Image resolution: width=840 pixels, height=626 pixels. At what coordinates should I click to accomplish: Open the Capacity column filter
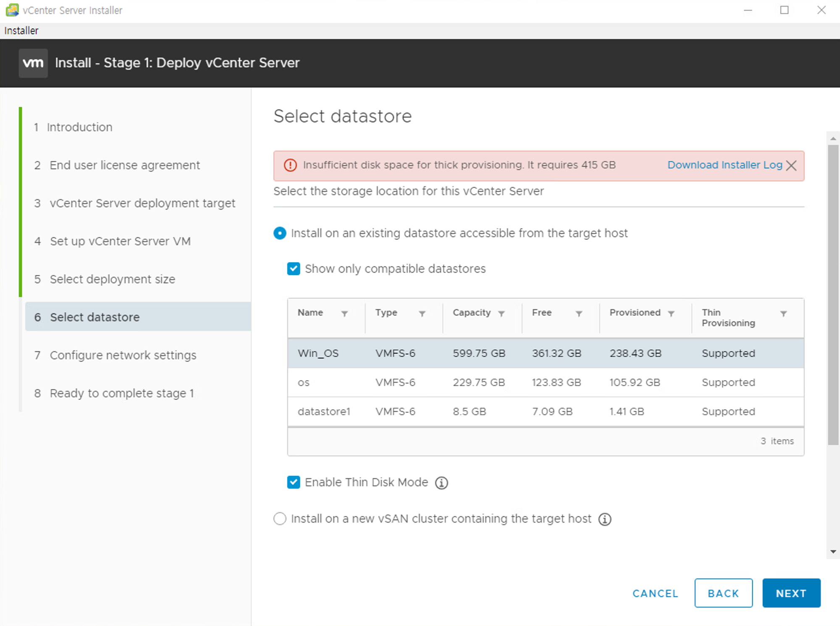(501, 313)
